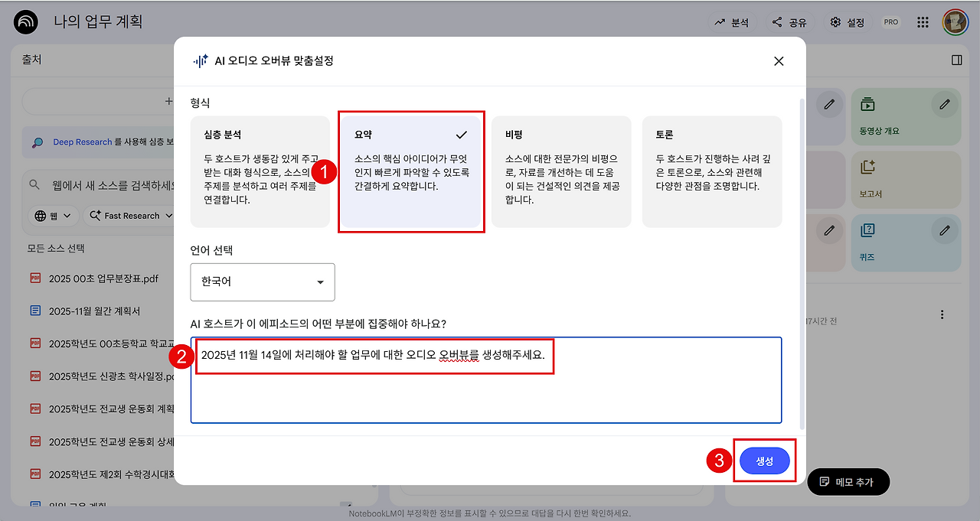The image size is (980, 521).
Task: Open source 2025 00초 업무분장표.pdf
Action: pos(103,278)
